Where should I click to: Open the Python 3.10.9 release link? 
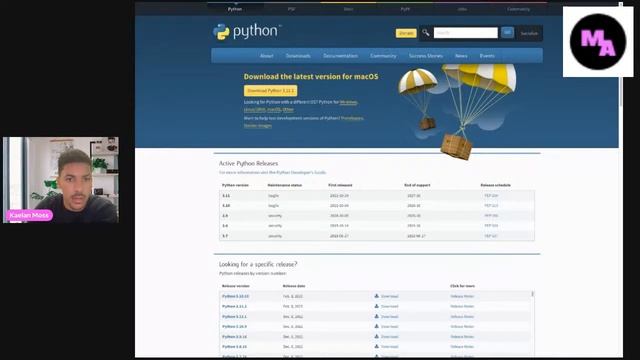click(234, 327)
